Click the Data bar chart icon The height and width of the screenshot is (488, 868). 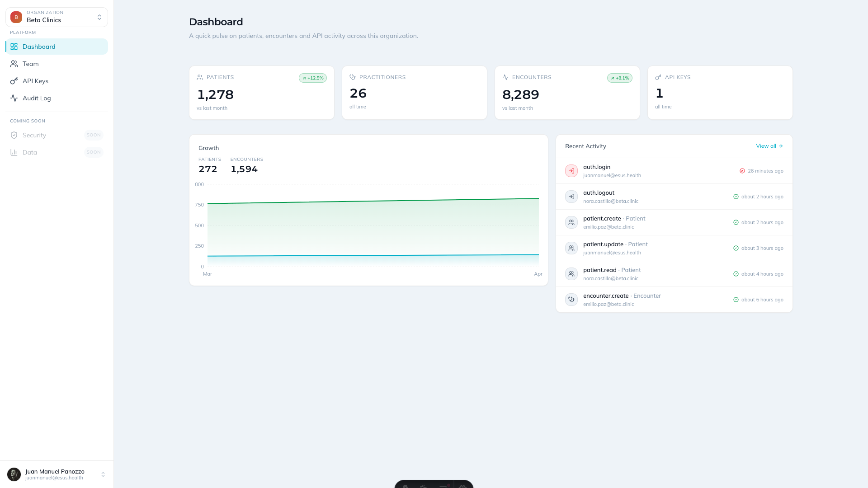[14, 152]
